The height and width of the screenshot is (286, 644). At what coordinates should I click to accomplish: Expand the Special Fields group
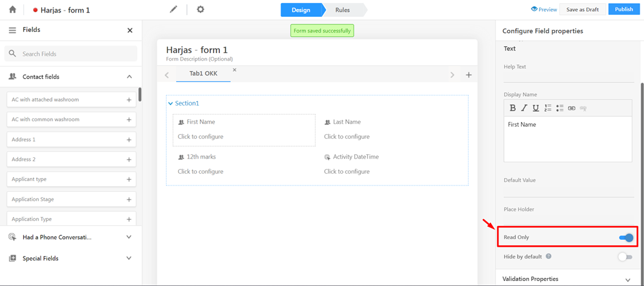click(129, 258)
